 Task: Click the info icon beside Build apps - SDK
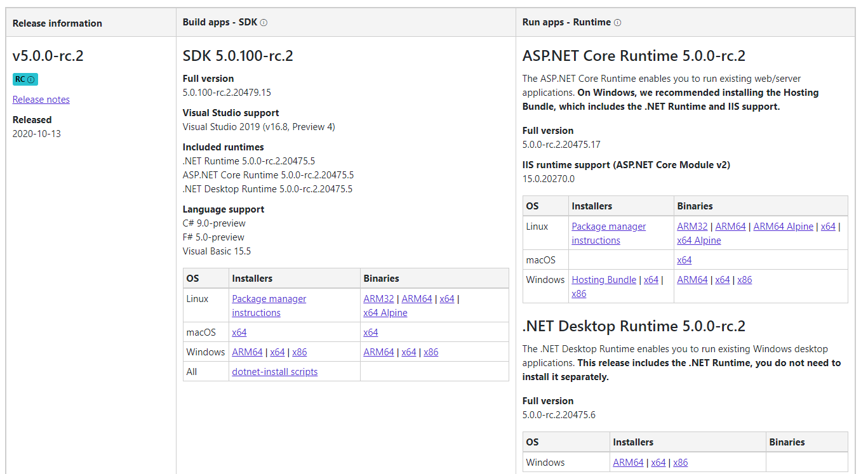pyautogui.click(x=264, y=22)
